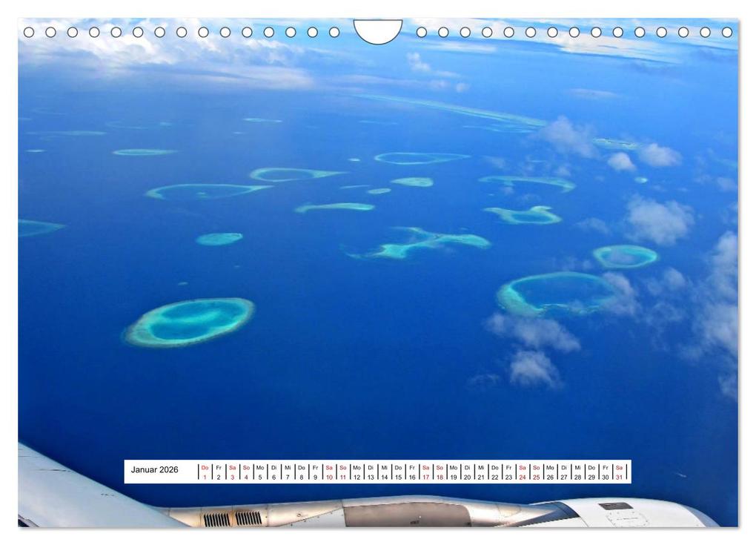Select Saturday 3 in the date strip
Screen dimensions: 756x545
click(233, 472)
